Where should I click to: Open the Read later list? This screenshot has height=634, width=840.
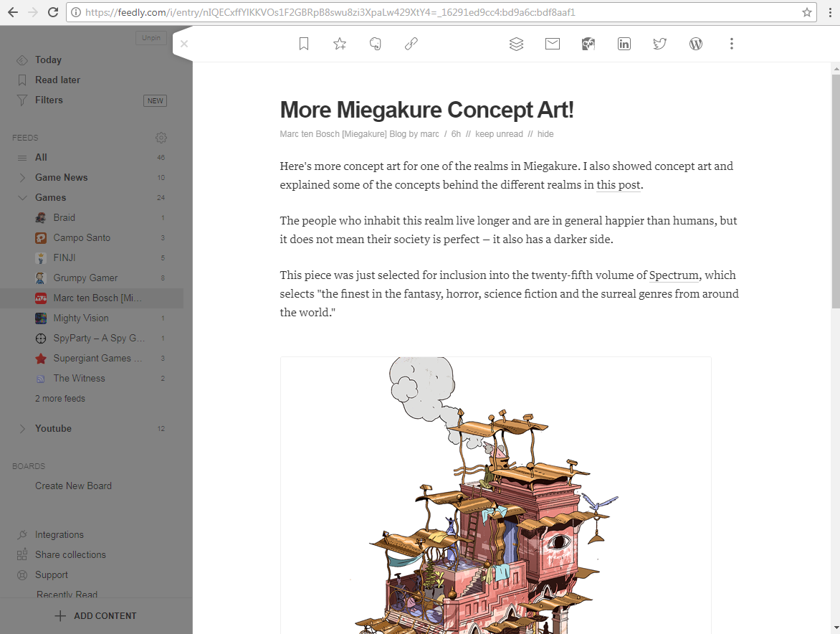tap(57, 80)
